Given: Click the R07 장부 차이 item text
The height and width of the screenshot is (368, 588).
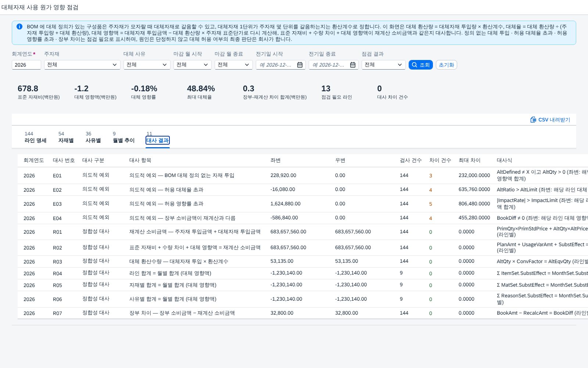Looking at the screenshot, I should tap(182, 313).
